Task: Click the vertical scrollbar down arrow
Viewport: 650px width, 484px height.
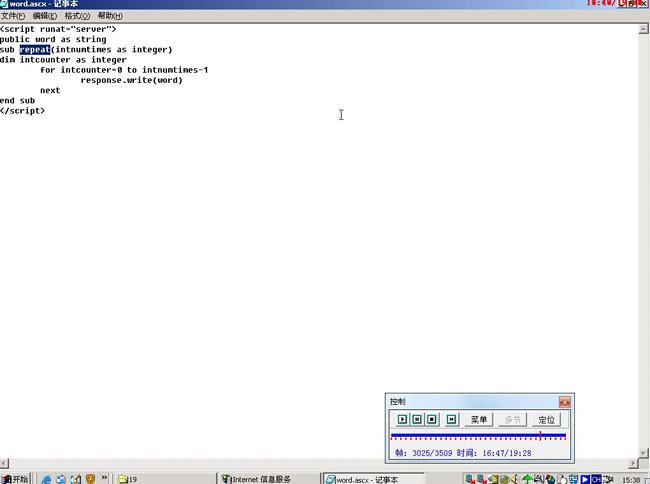Action: click(643, 453)
